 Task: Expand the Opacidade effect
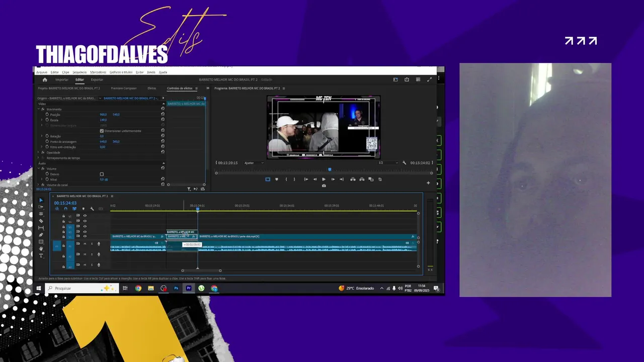(38, 152)
